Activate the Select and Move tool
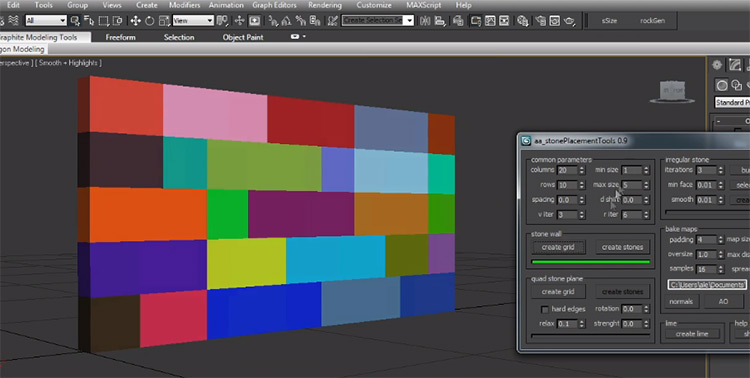Image resolution: width=750 pixels, height=378 pixels. 135,21
